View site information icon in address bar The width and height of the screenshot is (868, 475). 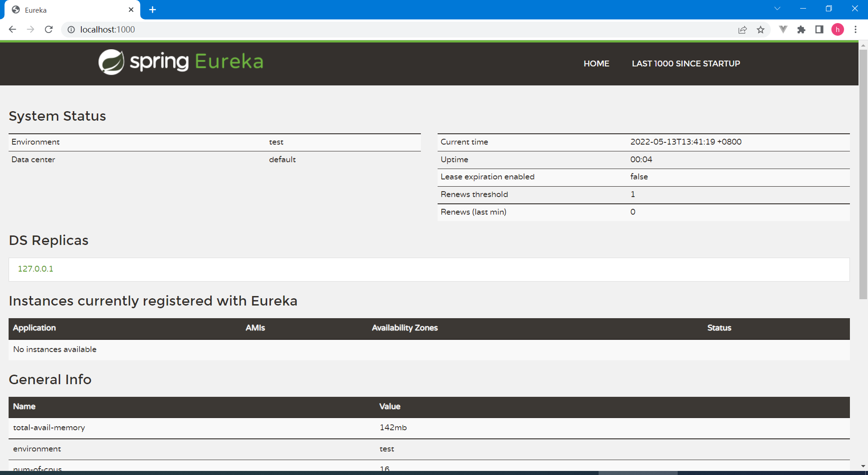[71, 29]
